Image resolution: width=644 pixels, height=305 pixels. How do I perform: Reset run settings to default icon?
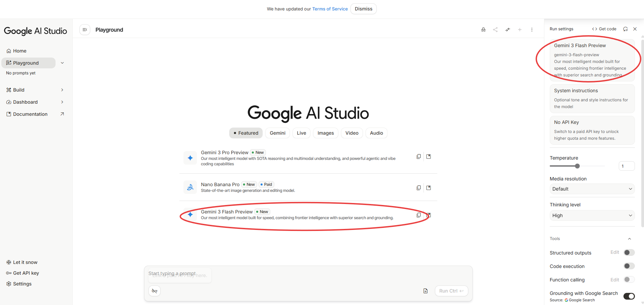tap(625, 29)
